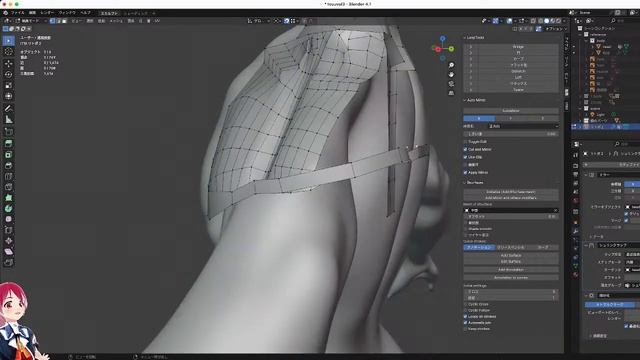Select the Move tool
The width and height of the screenshot is (640, 360).
9,64
